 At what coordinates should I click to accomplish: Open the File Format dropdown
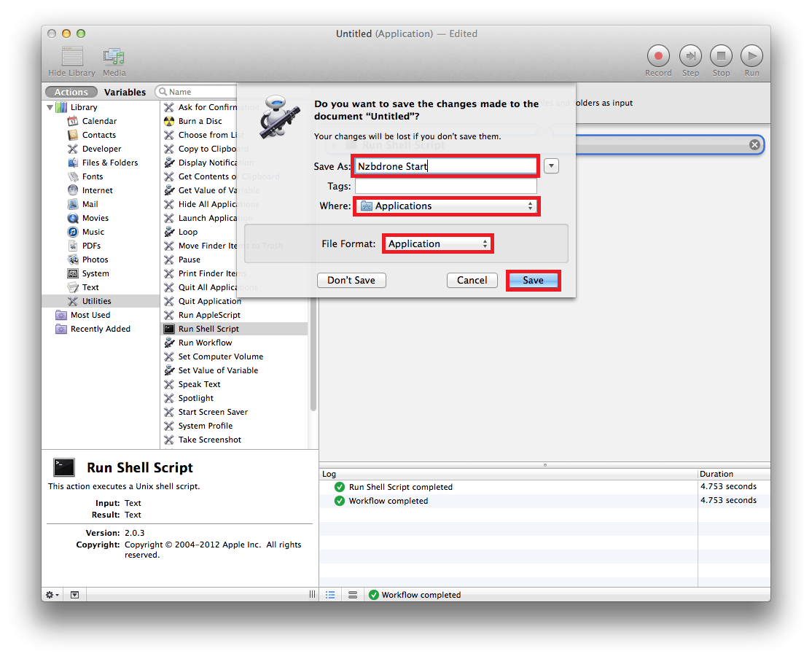coord(437,244)
